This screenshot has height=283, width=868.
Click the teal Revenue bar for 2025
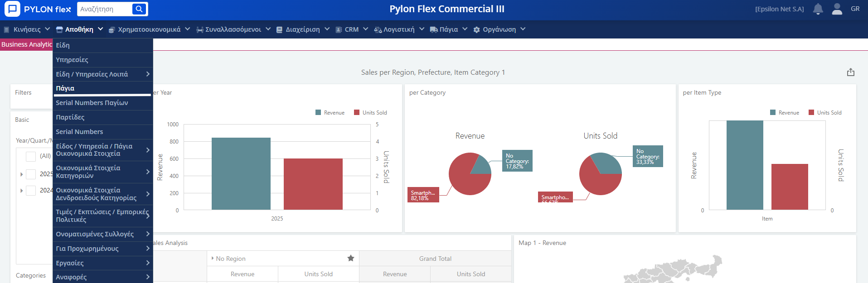pos(241,174)
